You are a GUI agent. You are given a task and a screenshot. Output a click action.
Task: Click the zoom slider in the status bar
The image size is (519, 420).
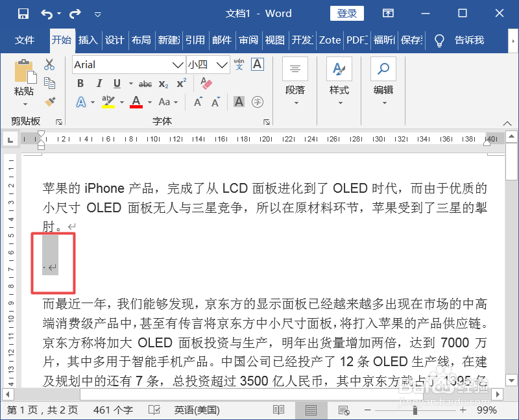tap(416, 410)
